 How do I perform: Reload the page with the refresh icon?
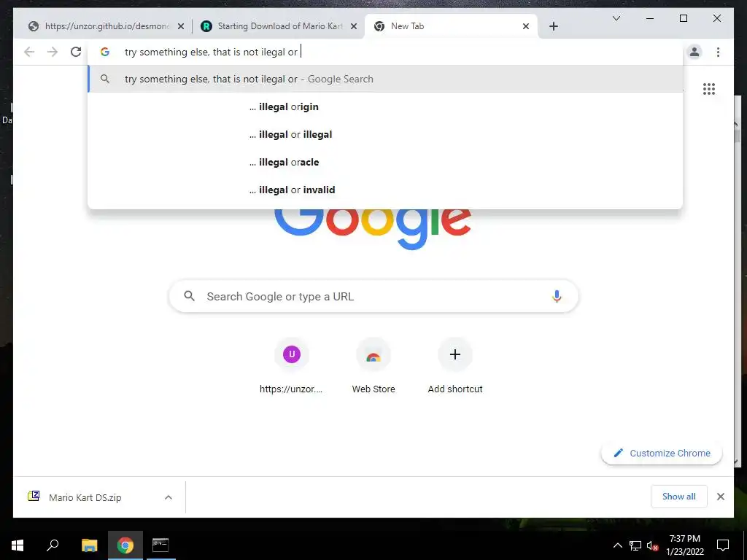(x=76, y=52)
